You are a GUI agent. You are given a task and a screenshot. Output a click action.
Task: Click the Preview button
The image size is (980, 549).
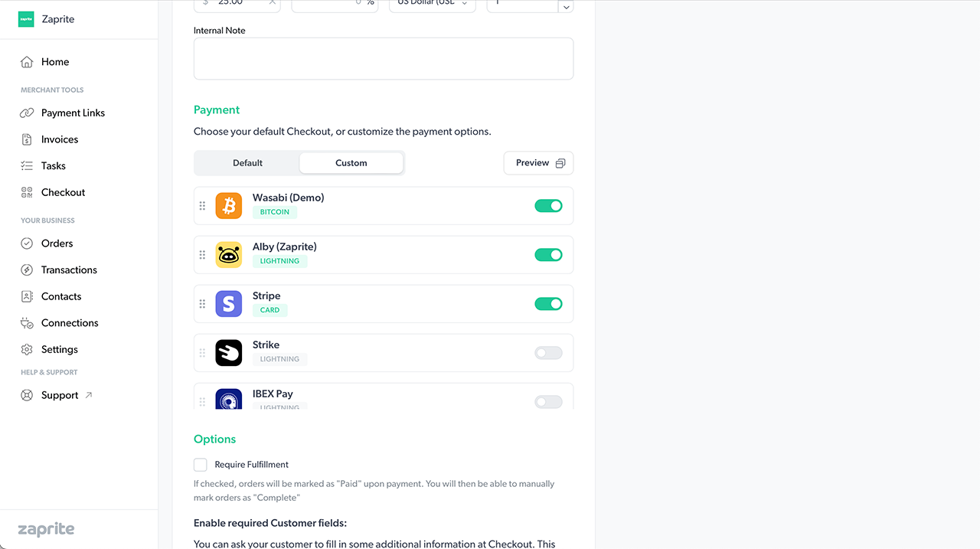click(x=538, y=163)
